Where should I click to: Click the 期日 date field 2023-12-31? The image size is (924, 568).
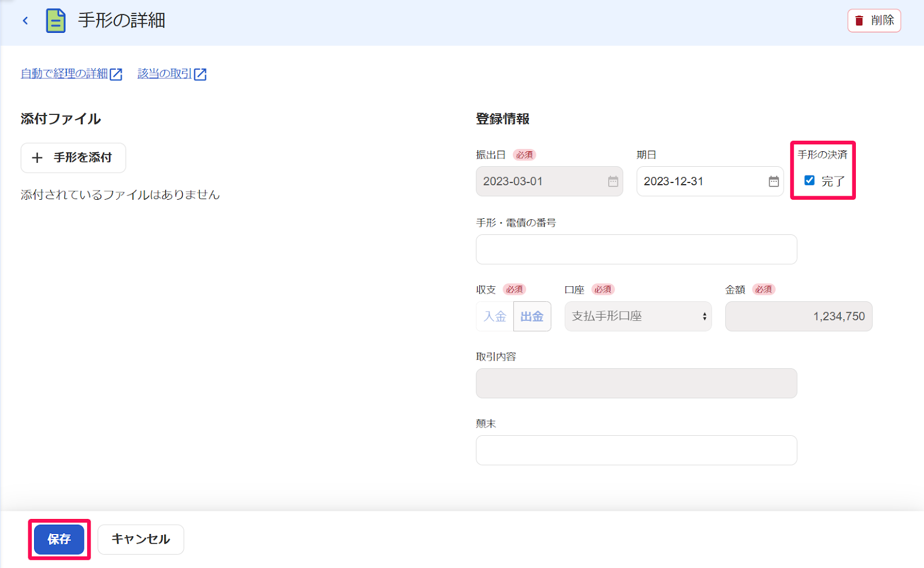pyautogui.click(x=710, y=181)
